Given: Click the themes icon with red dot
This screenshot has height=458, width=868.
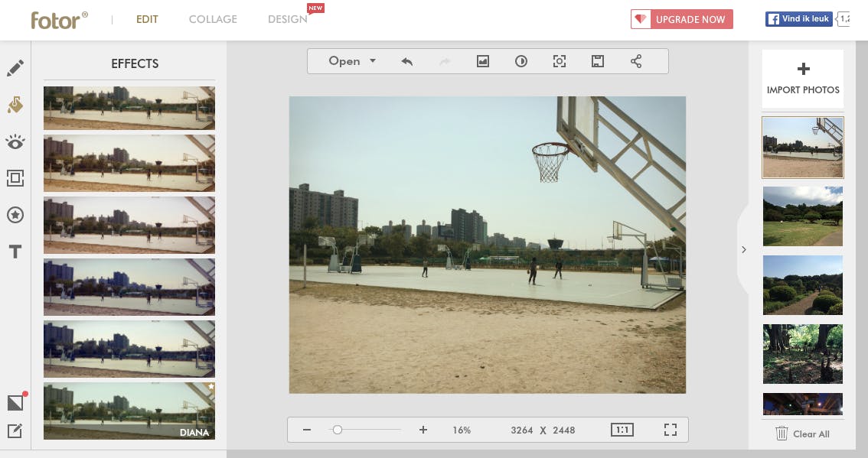Looking at the screenshot, I should [x=16, y=401].
